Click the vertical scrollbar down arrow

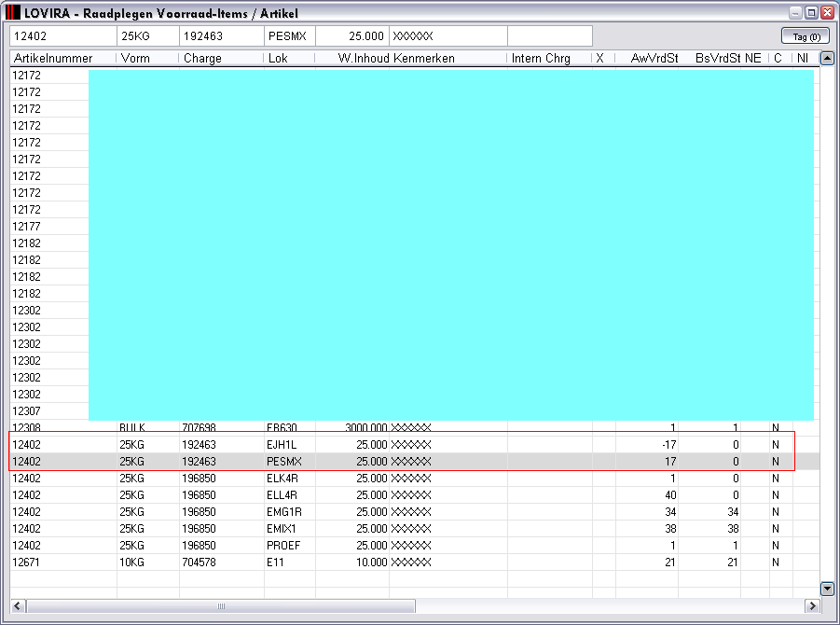[827, 589]
